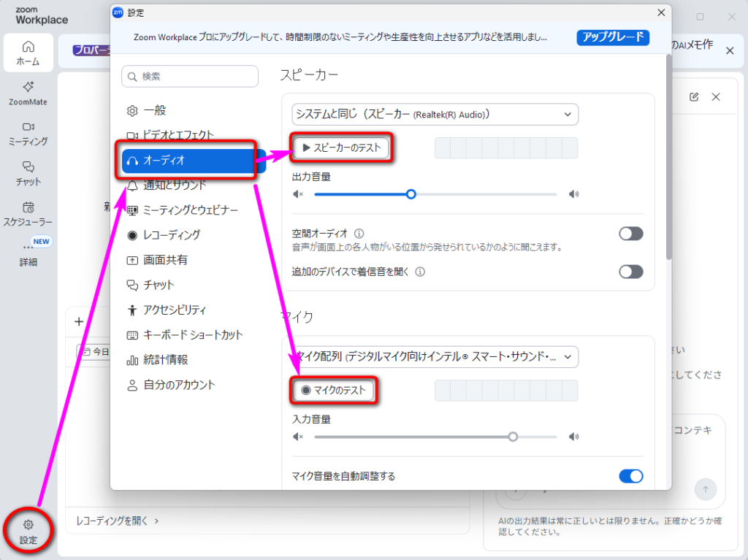Open スケジューラー in the left sidebar
The height and width of the screenshot is (560, 748).
pos(28,214)
